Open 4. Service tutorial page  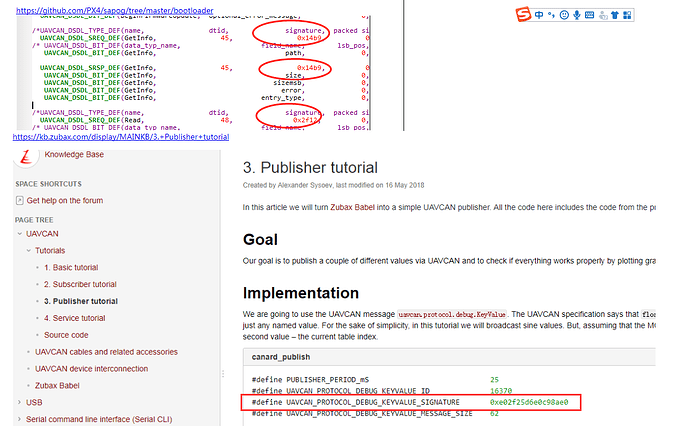click(74, 318)
